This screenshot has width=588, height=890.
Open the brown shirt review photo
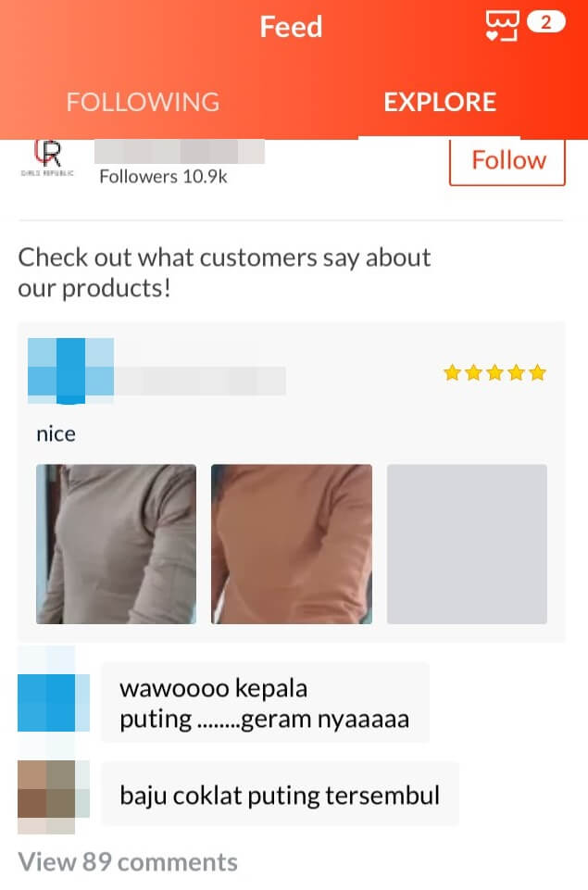(292, 544)
